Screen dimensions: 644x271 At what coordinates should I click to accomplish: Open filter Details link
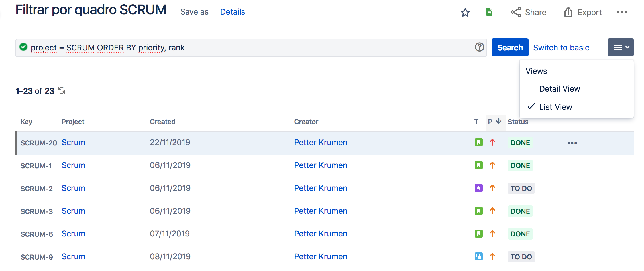click(233, 12)
